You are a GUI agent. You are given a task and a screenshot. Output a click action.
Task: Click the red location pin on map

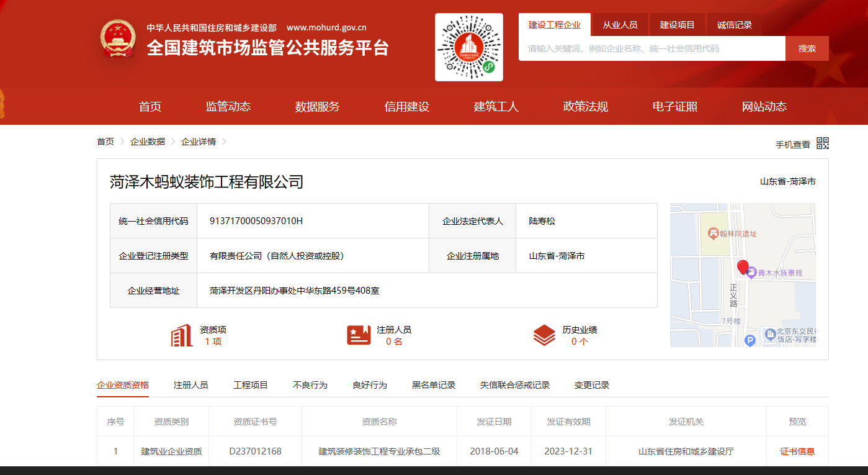click(743, 268)
